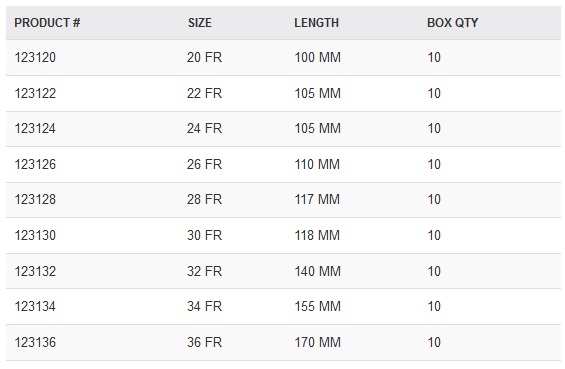Click the SIZE column header
Screen dimensions: 565x369
(200, 23)
